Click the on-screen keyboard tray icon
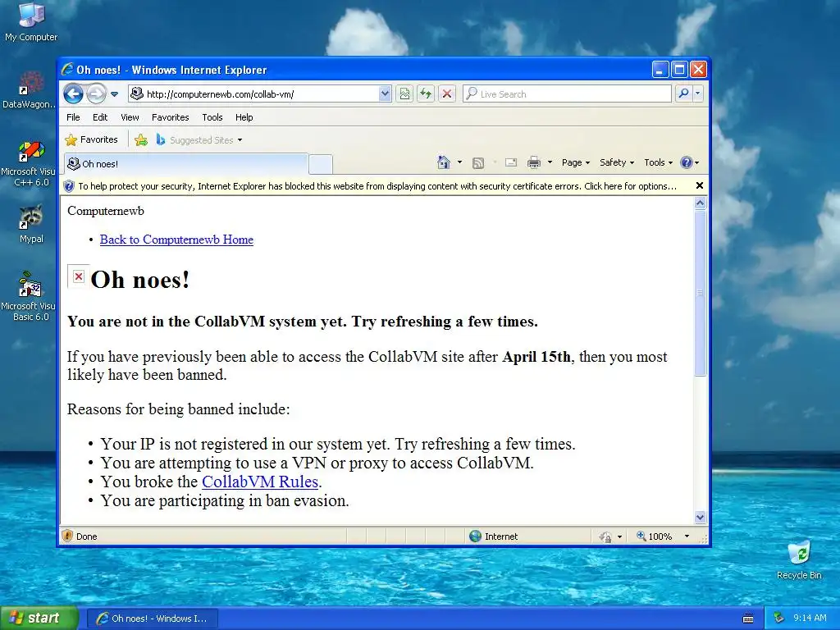 (x=748, y=619)
